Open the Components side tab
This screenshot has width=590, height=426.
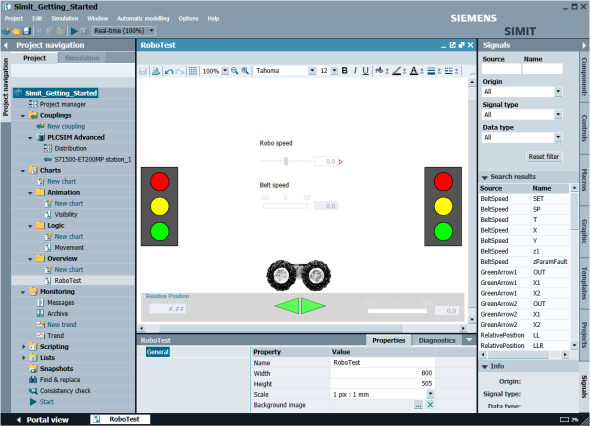click(584, 77)
